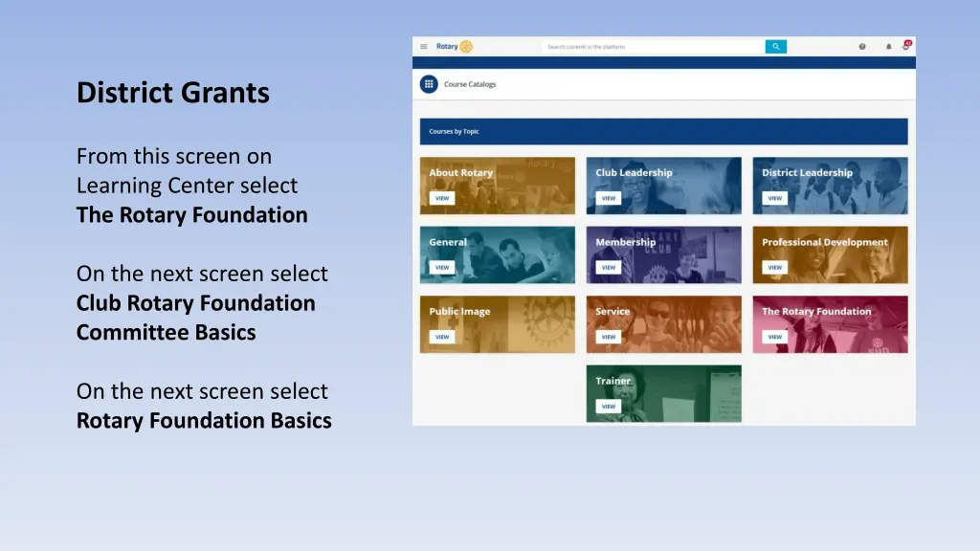The image size is (980, 551).
Task: Click the Course Catalogs grid icon
Action: coord(429,84)
